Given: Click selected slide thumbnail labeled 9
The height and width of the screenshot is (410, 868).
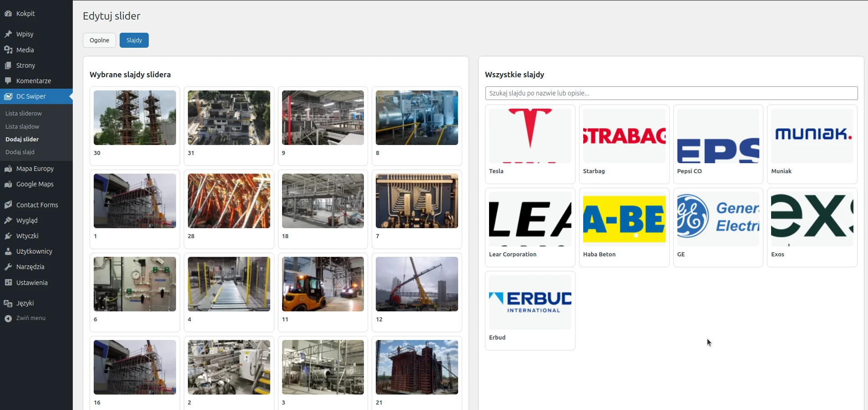Looking at the screenshot, I should click(x=323, y=118).
